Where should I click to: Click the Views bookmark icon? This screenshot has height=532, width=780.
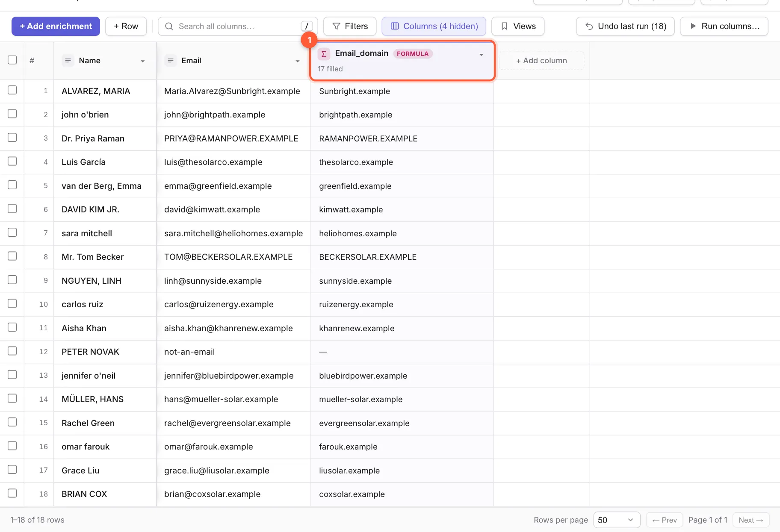505,26
